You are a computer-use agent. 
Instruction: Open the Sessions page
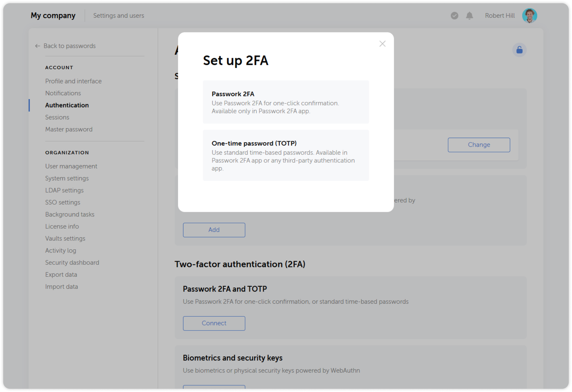click(x=57, y=117)
